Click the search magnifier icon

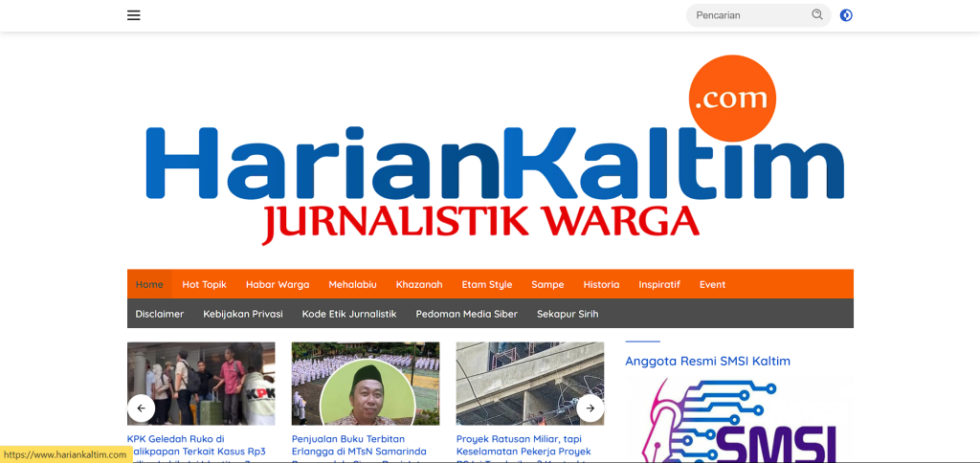click(x=817, y=15)
